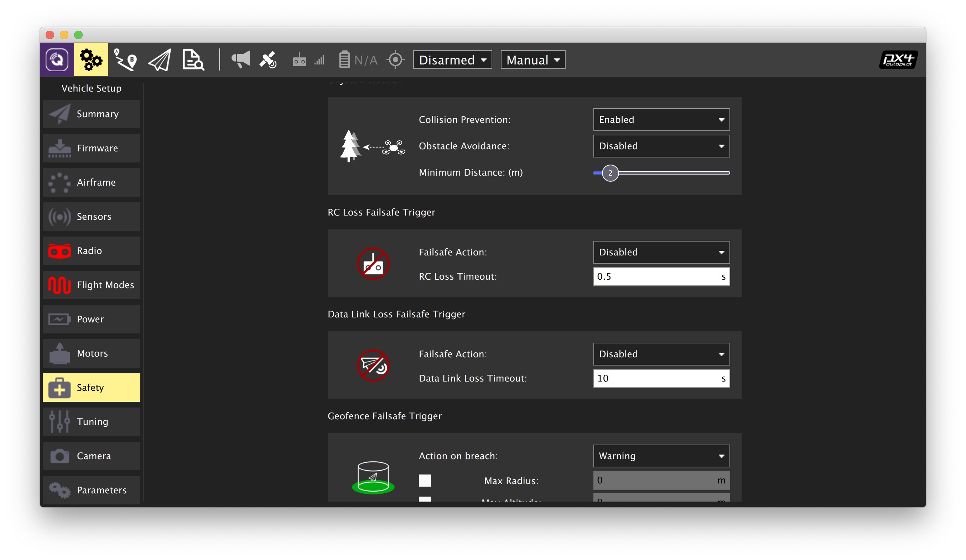Screen dimensions: 966x560
Task: Open the Sensors setup page
Action: 92,217
